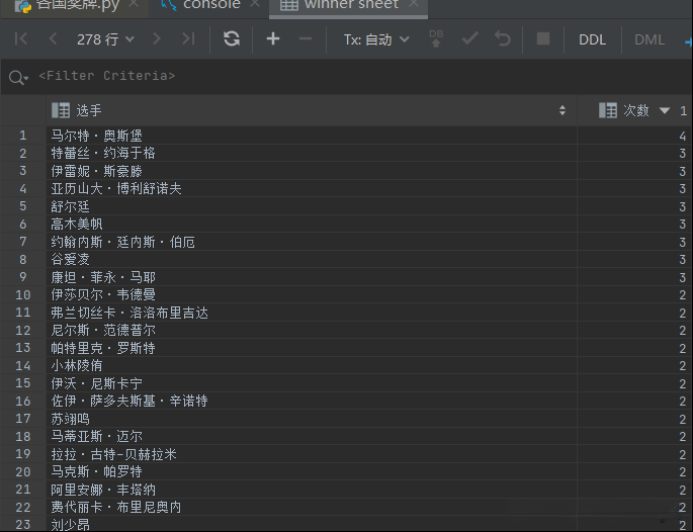The width and height of the screenshot is (693, 532).
Task: Select cell 尼尔斯·范德普尔
Action: click(312, 330)
